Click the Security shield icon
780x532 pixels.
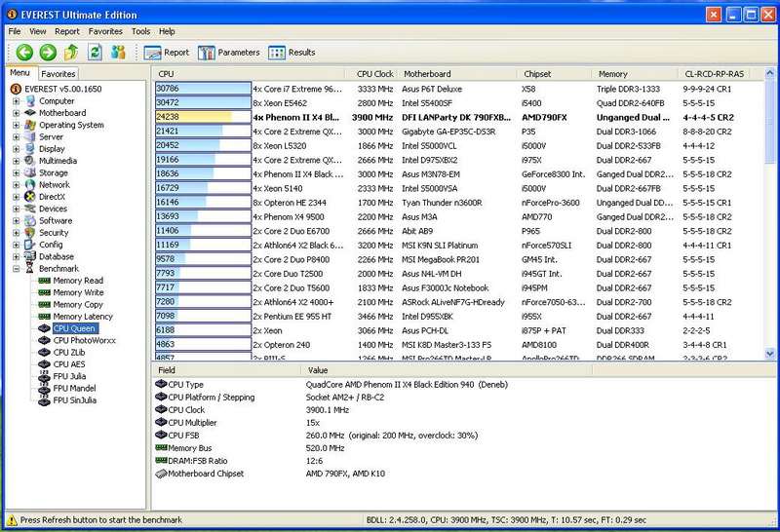pos(30,232)
